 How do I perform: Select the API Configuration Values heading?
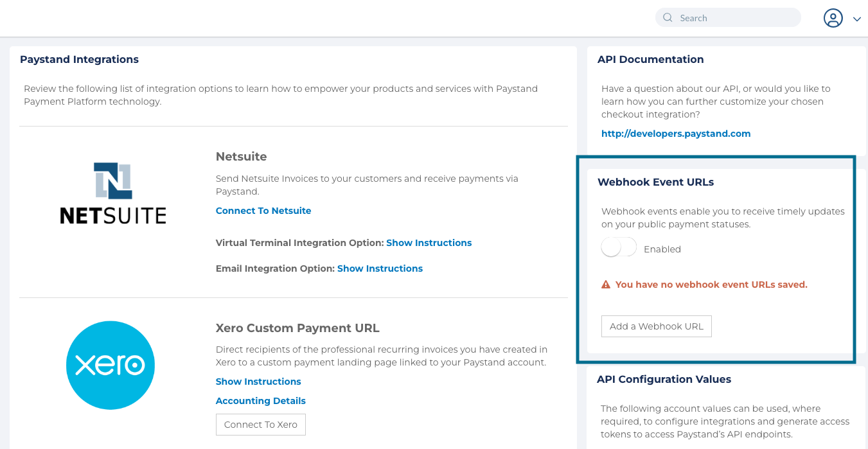click(664, 379)
